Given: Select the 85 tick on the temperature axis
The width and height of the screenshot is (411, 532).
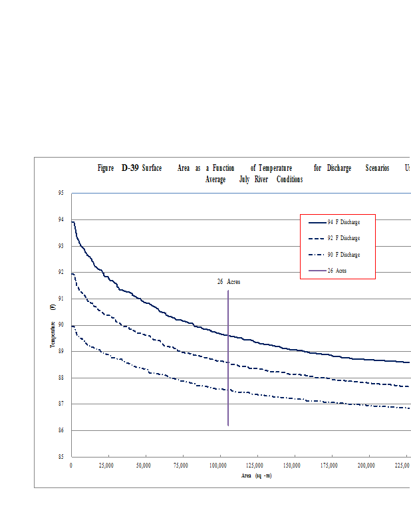Looking at the screenshot, I should 61,457.
